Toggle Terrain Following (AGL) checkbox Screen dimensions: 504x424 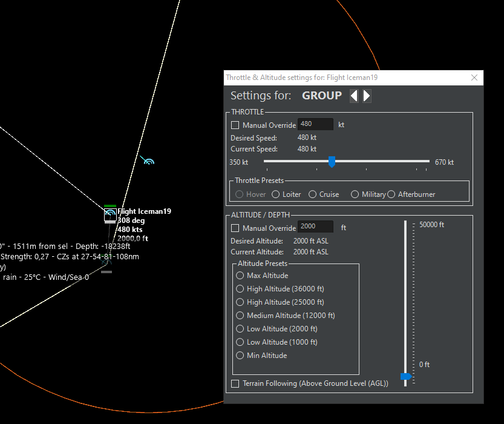(235, 383)
